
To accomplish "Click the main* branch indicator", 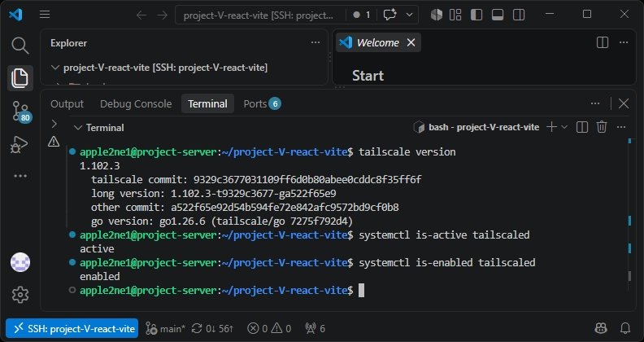I will click(x=166, y=328).
